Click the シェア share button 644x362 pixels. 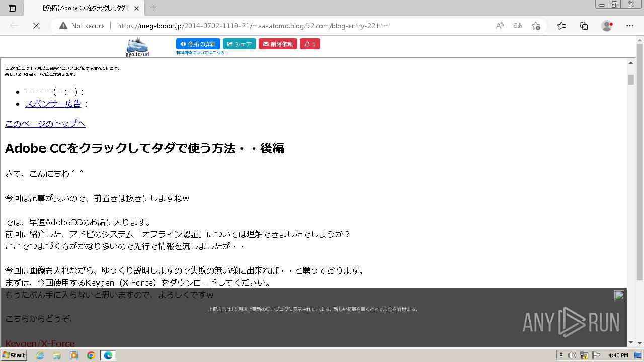tap(239, 44)
